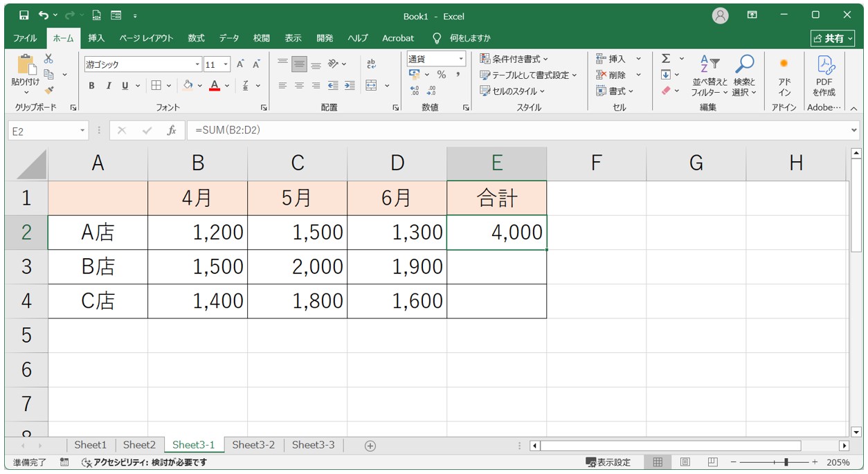Open the font size 11 dropdown
The height and width of the screenshot is (474, 868).
226,64
